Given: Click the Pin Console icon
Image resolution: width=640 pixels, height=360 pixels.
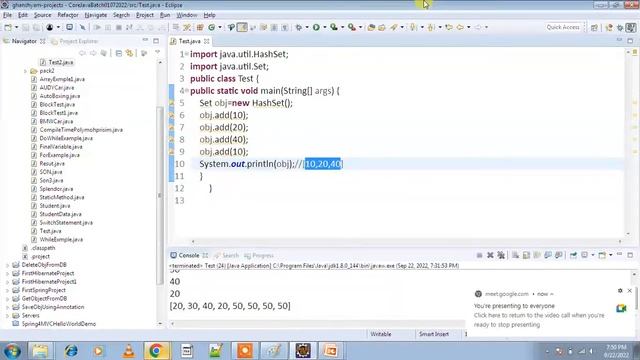Looking at the screenshot, I should [x=573, y=255].
